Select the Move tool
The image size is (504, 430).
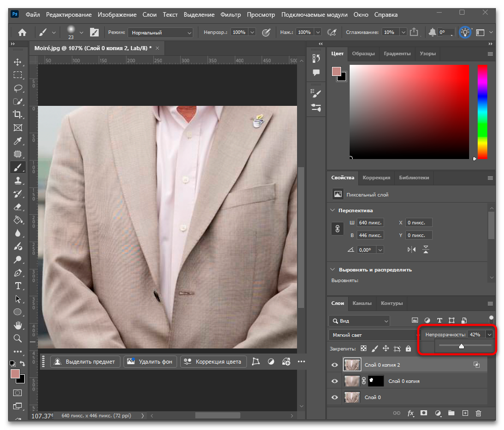(18, 62)
